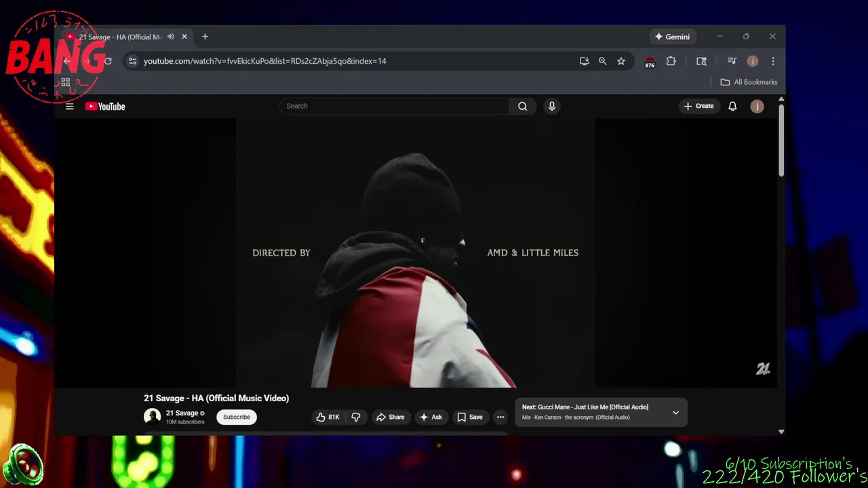Click the video player area
This screenshot has height=488, width=868.
[415, 253]
